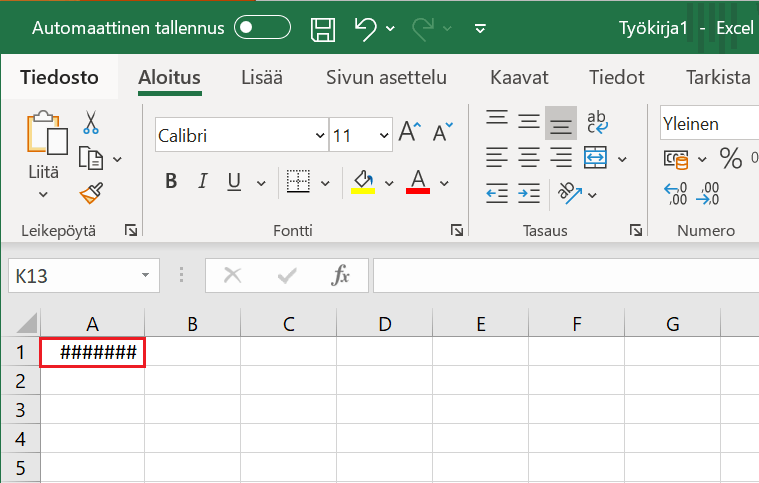Click the Align Left icon

(x=497, y=158)
